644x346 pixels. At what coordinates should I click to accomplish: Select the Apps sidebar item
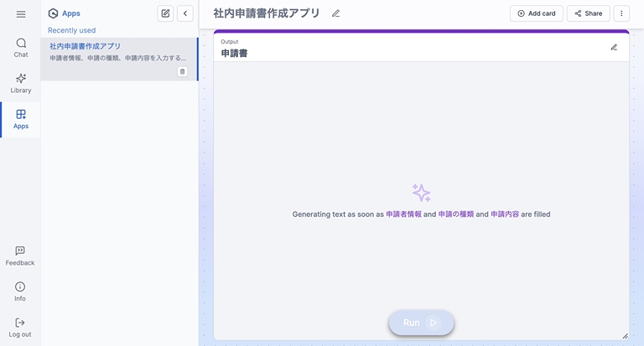click(x=20, y=119)
